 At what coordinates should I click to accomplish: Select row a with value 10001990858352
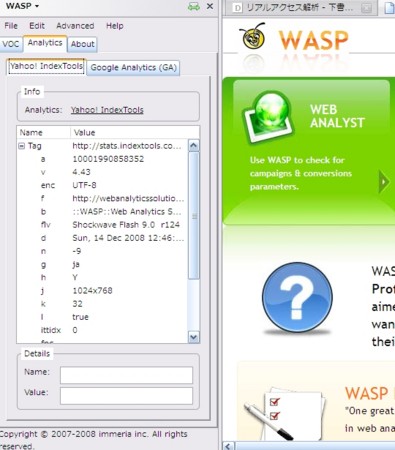[x=103, y=159]
